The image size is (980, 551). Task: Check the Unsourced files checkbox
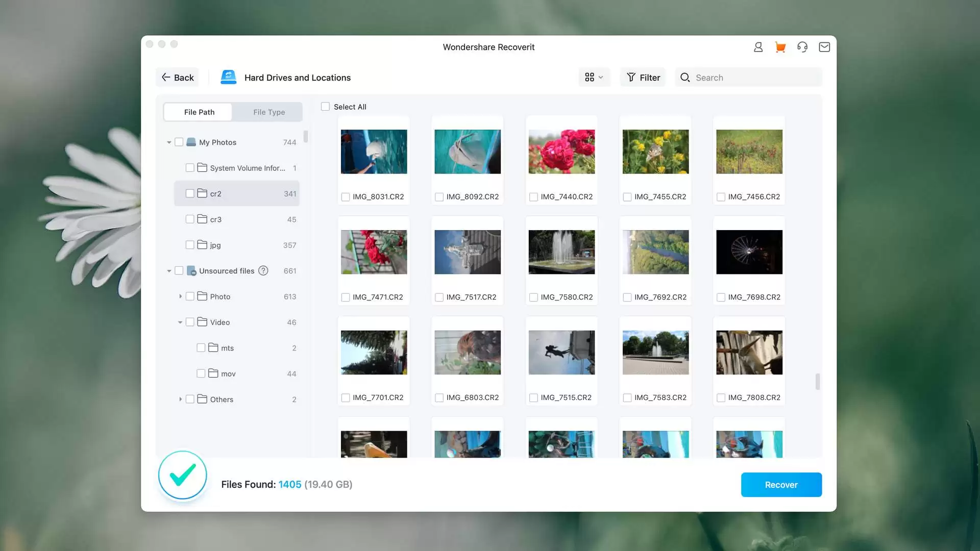pos(179,271)
